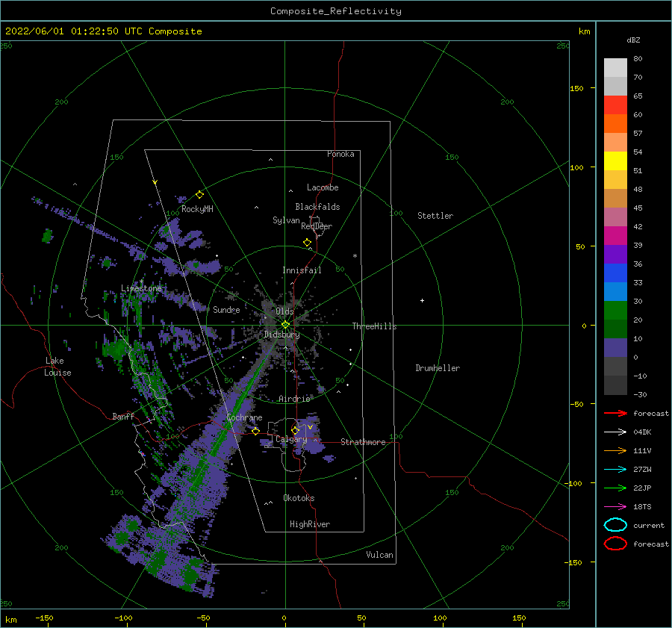This screenshot has height=628, width=672.
Task: Click the red forecast arrow legend icon
Action: [615, 413]
